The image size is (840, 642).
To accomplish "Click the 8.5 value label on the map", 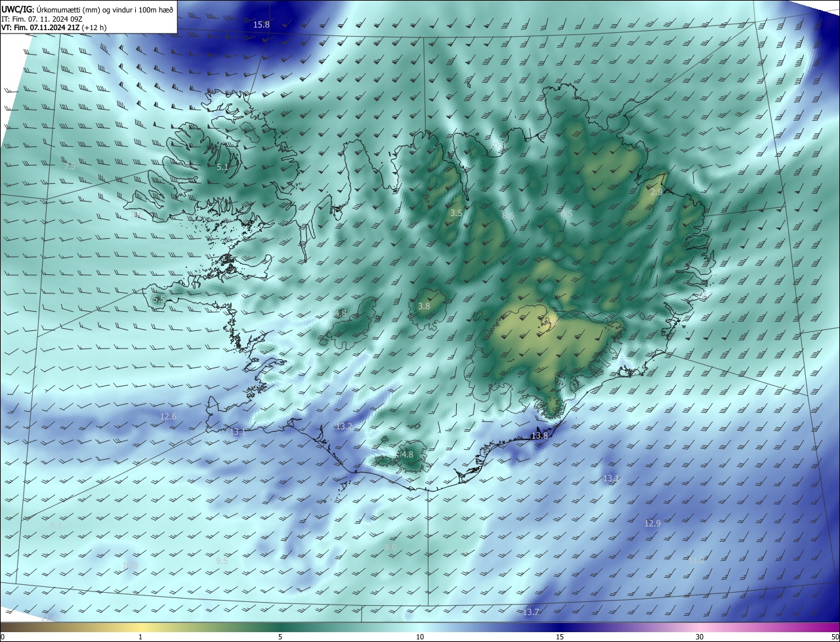I will pos(566,213).
